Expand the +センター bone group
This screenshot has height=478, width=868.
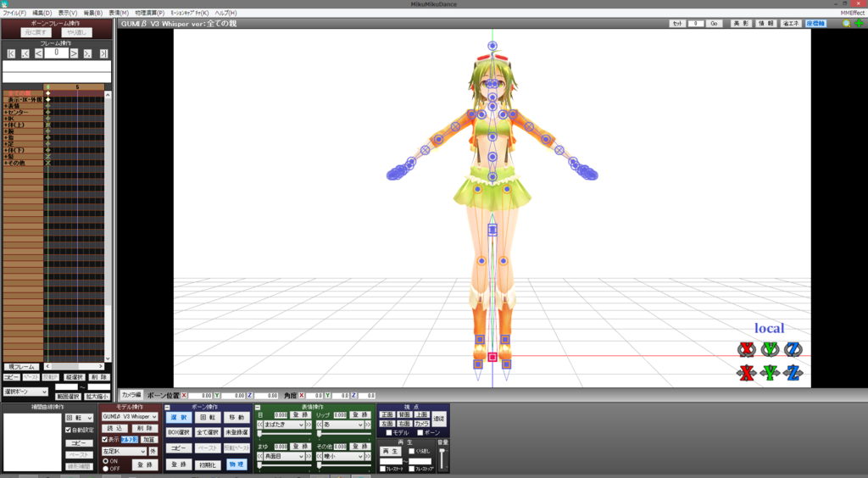tap(6, 113)
